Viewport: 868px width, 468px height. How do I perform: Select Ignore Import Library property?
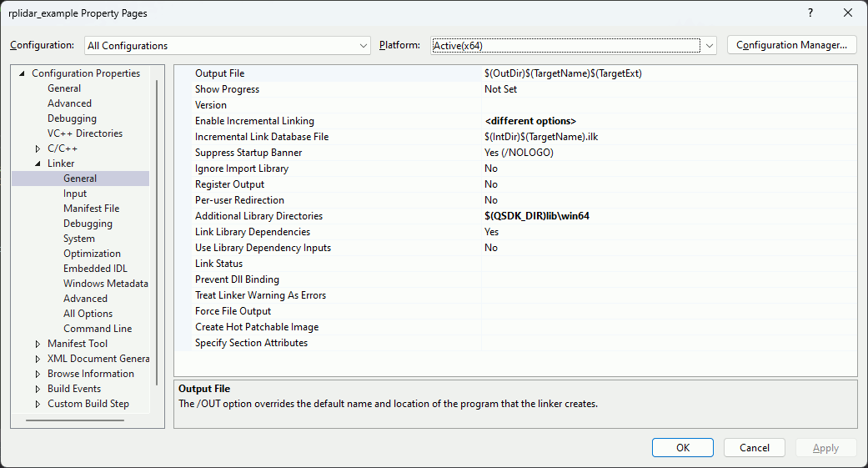click(x=242, y=169)
